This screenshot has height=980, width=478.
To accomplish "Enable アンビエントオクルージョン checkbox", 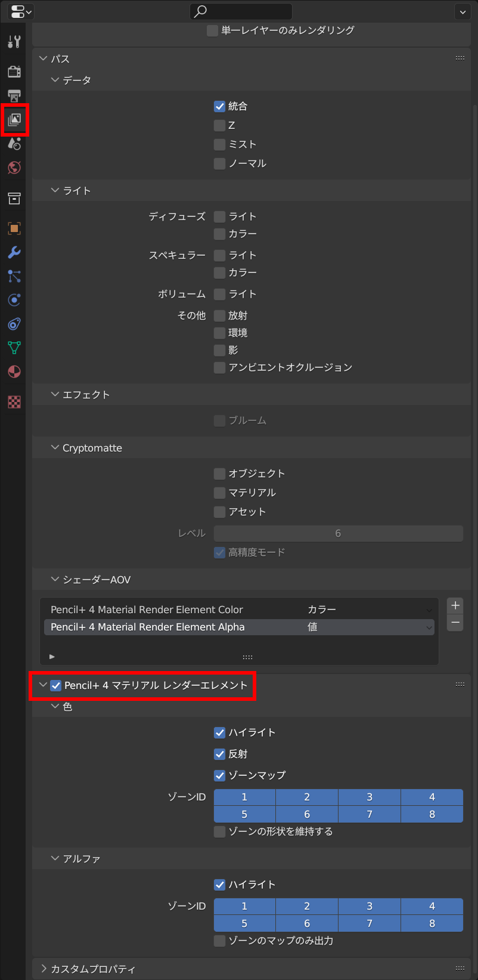I will click(219, 367).
